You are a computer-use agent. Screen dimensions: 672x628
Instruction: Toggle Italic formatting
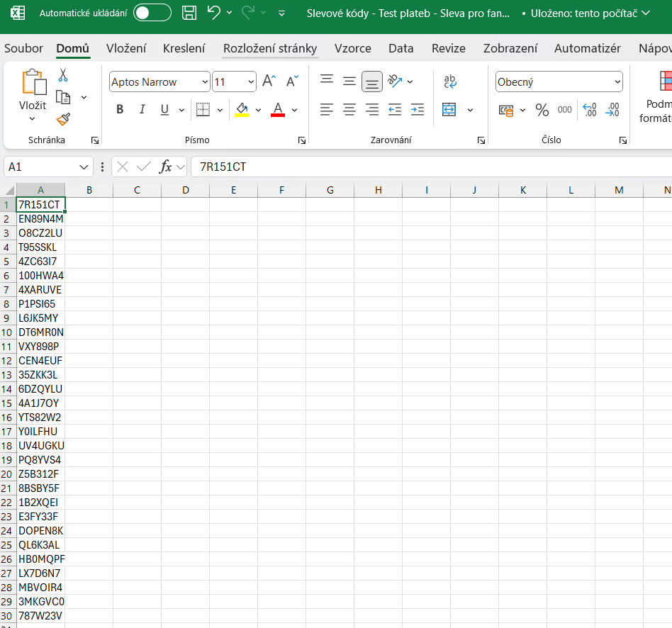142,110
